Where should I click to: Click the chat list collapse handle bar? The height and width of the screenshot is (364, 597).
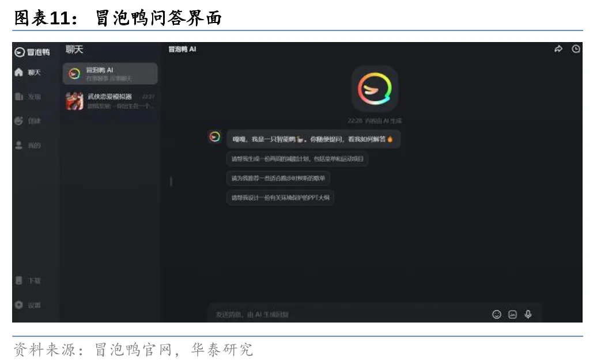coord(171,181)
